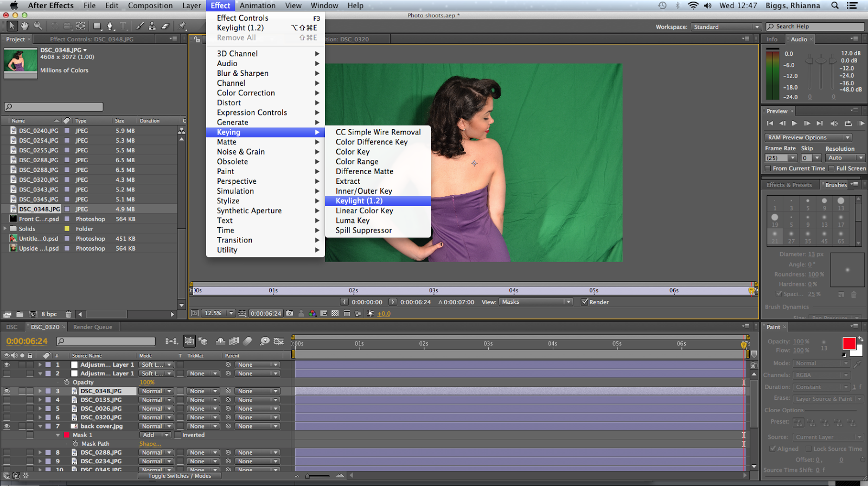Select Keylight (1.2) in Keying submenu
This screenshot has height=486, width=868.
378,201
